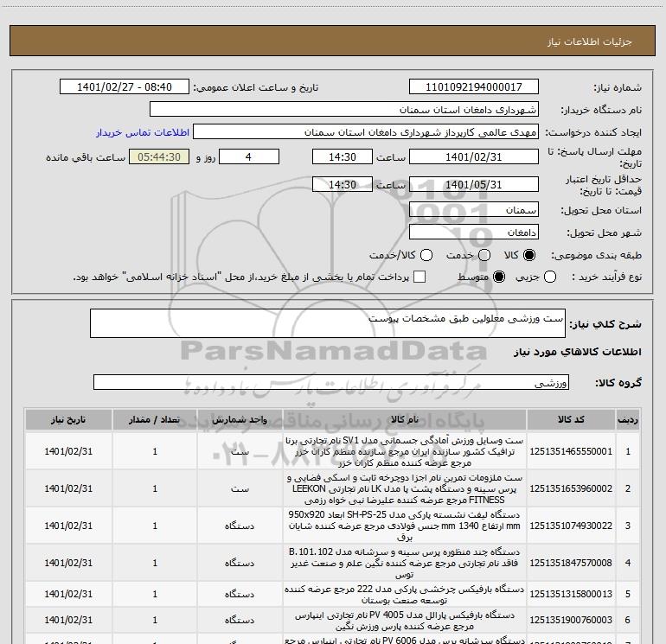Click the کد کالا column header
This screenshot has height=644, width=666.
571,420
